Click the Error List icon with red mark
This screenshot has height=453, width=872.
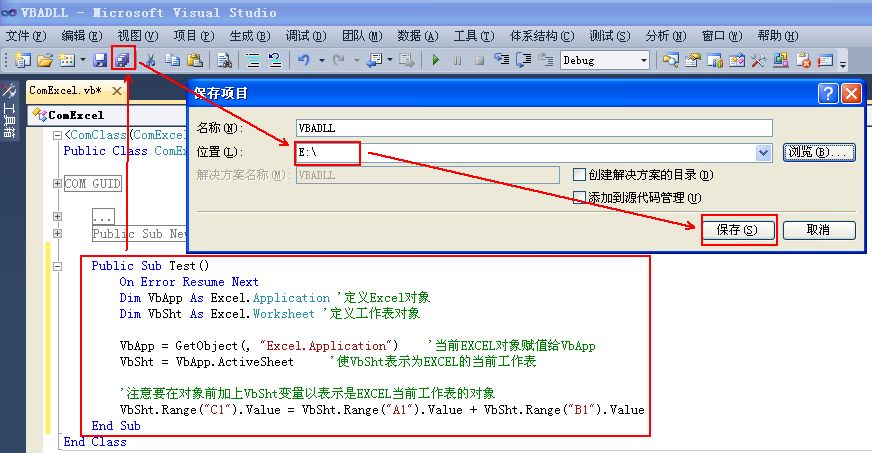(803, 59)
